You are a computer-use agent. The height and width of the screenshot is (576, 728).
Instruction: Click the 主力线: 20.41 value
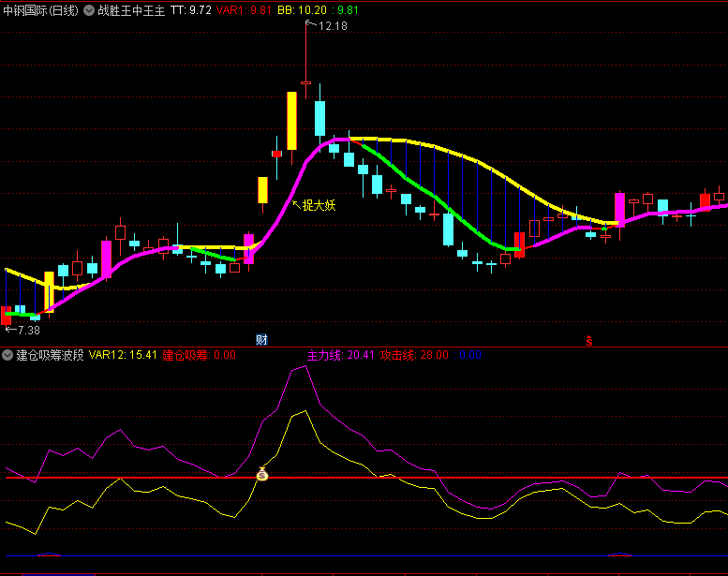coord(341,355)
